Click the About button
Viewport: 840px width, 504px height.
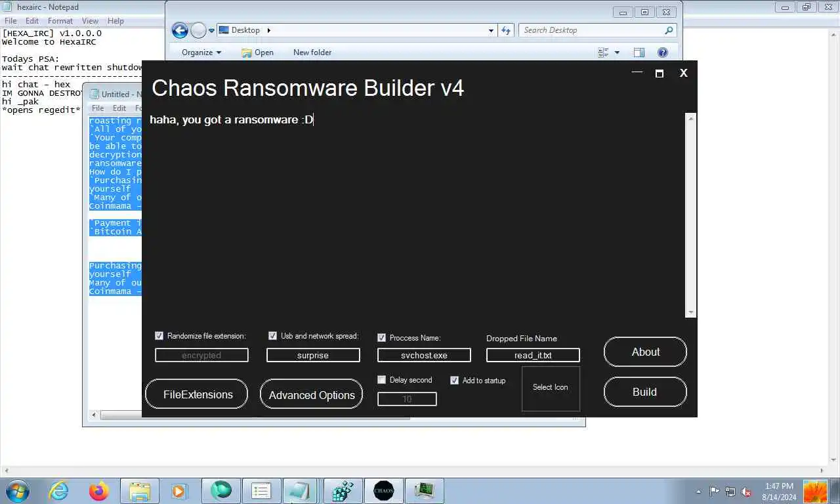[x=645, y=352]
